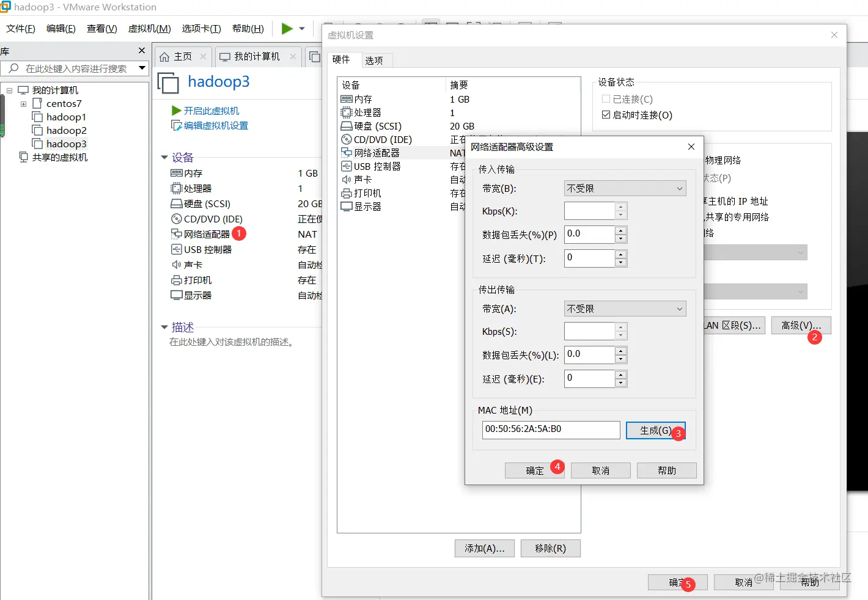Viewport: 868px width, 600px height.
Task: Click incoming 数据包丢失(%)(P) input field
Action: [x=589, y=234]
